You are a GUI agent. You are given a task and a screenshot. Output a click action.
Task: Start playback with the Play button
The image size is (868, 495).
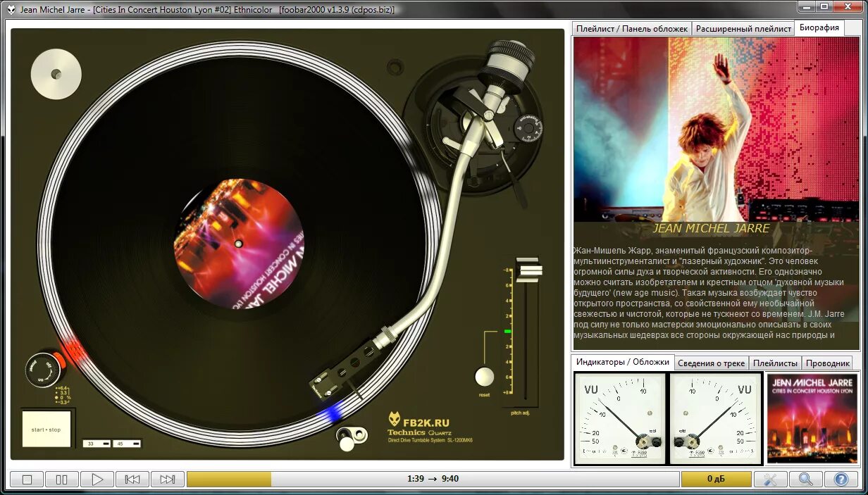tap(97, 480)
